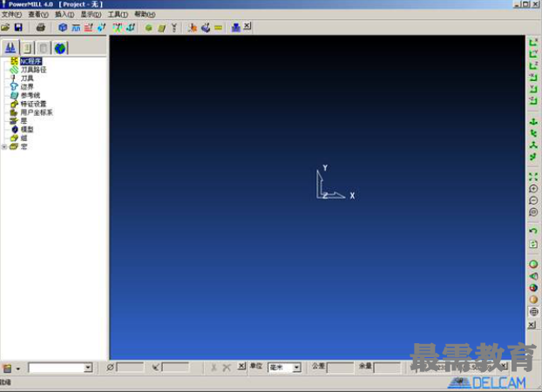Click the previous view undo arrow icon

(533, 231)
